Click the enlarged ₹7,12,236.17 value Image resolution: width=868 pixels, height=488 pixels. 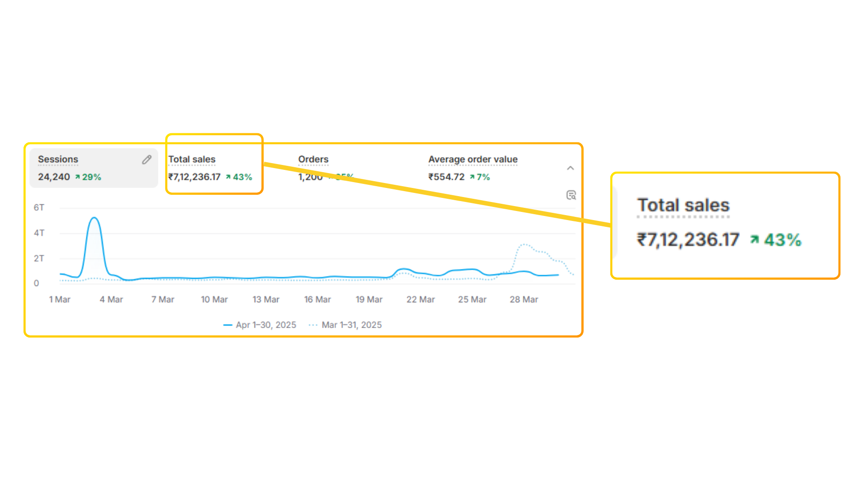coord(688,239)
